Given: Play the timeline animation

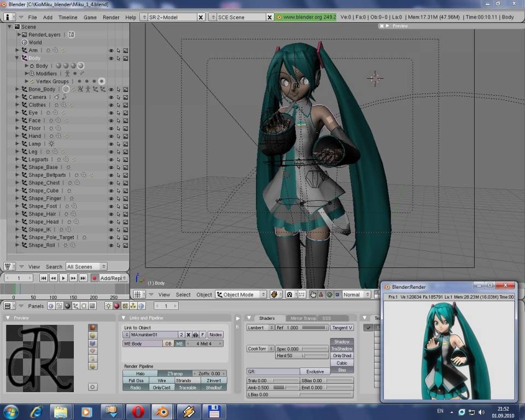Looking at the screenshot, I should 63,278.
